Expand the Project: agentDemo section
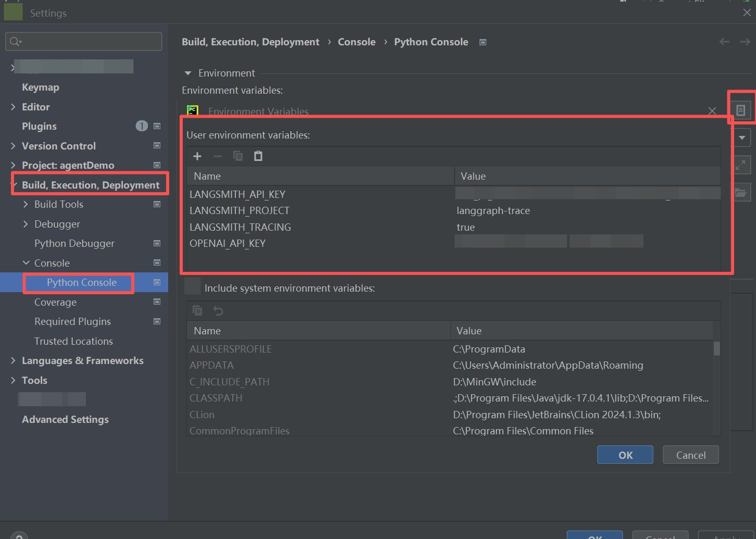The image size is (756, 539). (13, 165)
